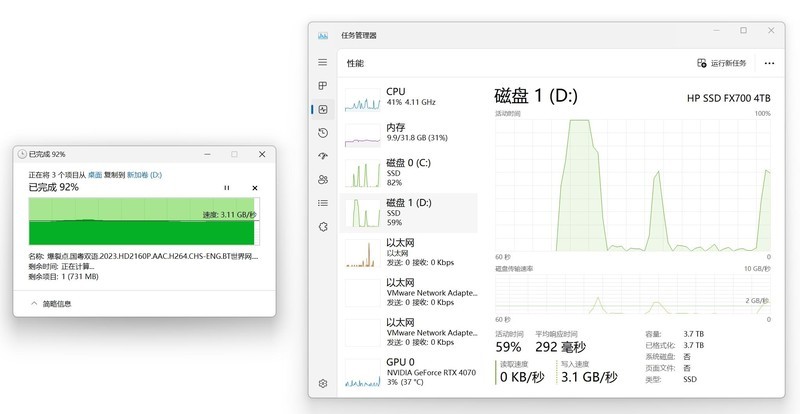The height and width of the screenshot is (414, 800).
Task: Click the 内存 mini graph thumbnail
Action: (x=363, y=135)
